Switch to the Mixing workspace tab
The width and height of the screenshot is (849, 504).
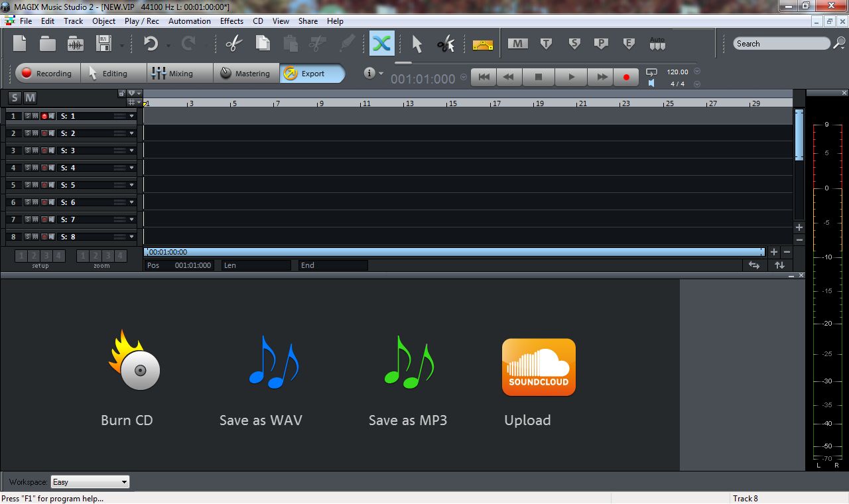click(180, 73)
